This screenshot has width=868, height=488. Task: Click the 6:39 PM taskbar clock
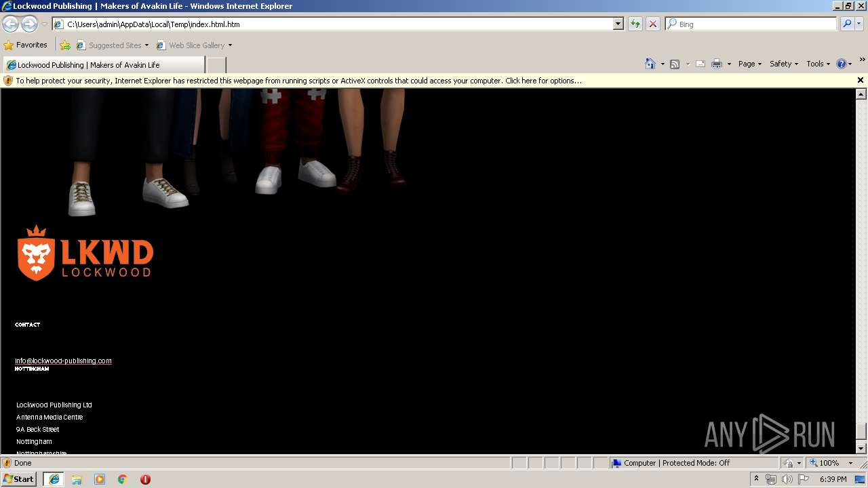tap(833, 479)
